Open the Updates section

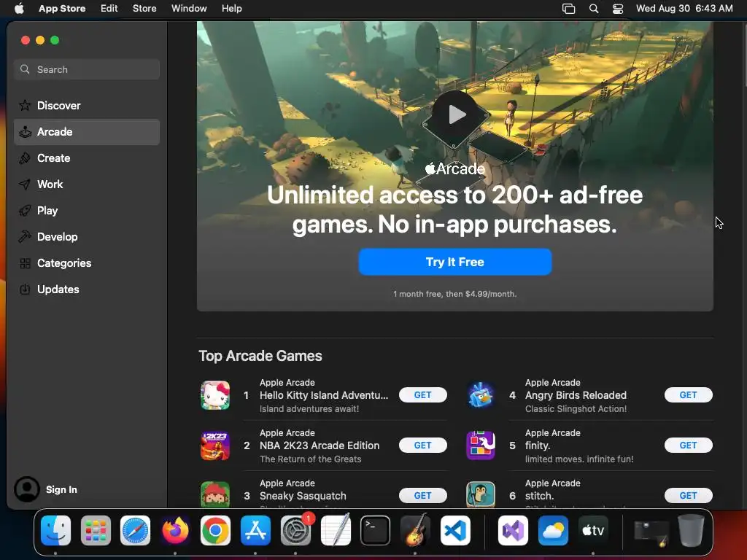pos(87,289)
